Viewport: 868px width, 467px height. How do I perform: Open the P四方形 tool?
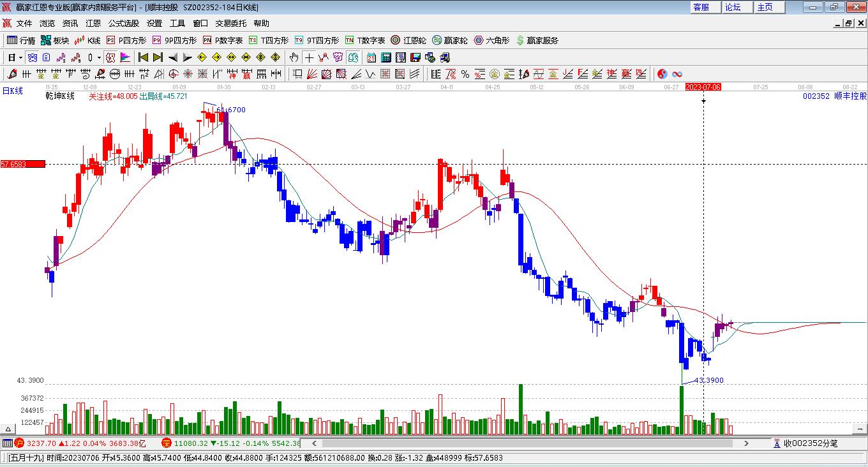126,40
